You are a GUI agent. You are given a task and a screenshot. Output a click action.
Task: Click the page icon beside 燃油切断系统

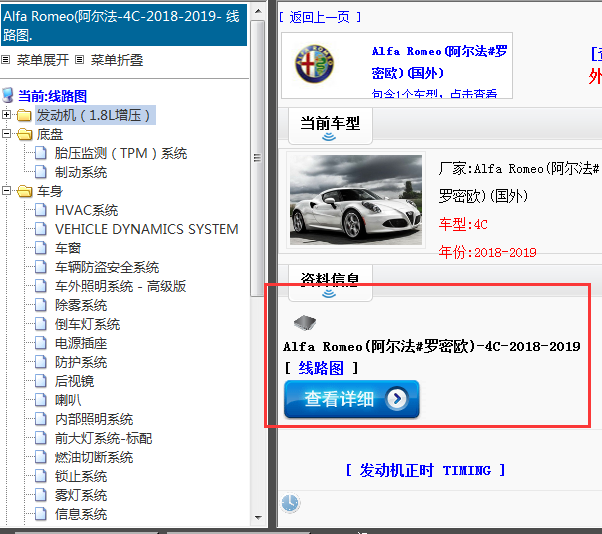[41, 457]
